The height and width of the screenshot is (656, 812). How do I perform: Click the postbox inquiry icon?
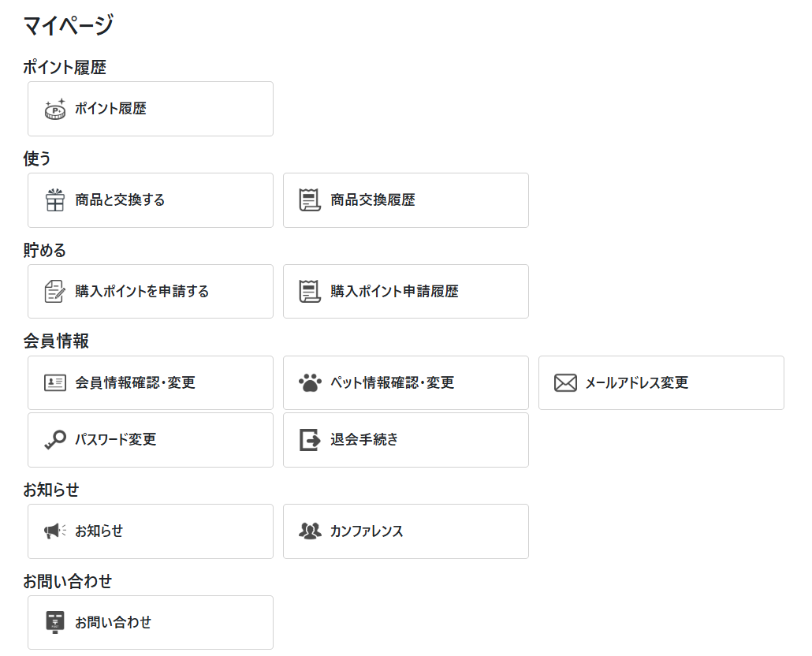(x=55, y=622)
